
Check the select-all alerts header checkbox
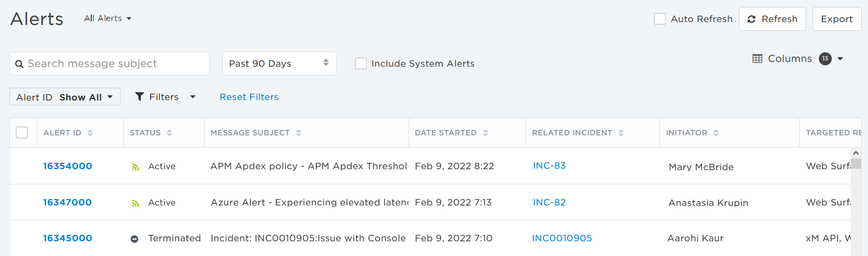pyautogui.click(x=22, y=132)
